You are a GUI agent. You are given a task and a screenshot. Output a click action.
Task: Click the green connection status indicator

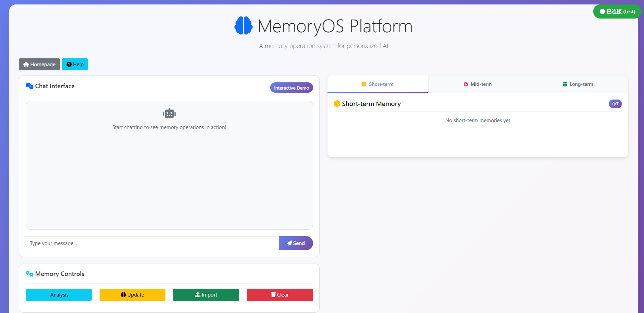point(617,12)
